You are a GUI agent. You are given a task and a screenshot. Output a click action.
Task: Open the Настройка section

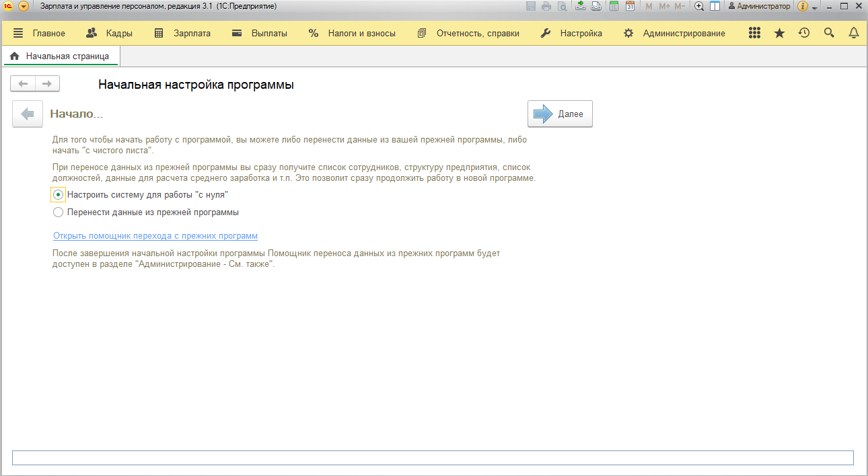click(x=571, y=33)
